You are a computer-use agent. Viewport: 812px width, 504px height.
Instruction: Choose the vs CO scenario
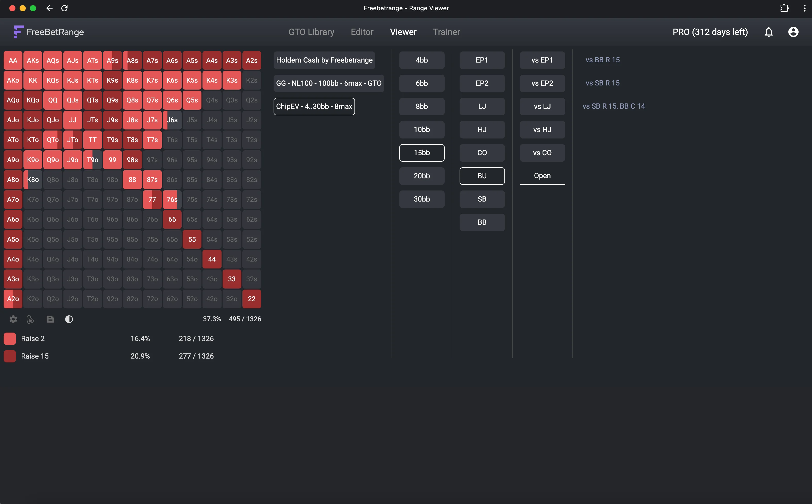click(542, 153)
